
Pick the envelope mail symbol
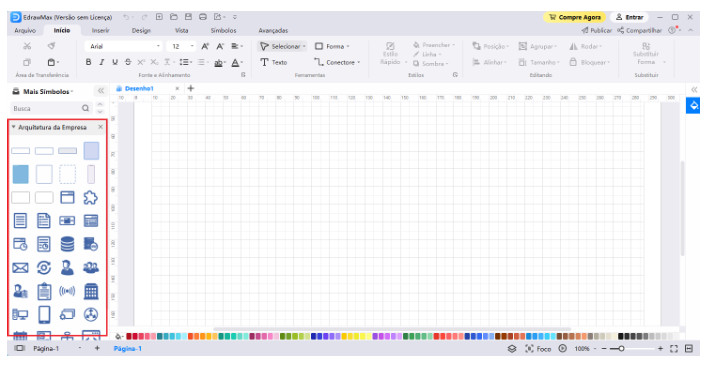point(20,268)
